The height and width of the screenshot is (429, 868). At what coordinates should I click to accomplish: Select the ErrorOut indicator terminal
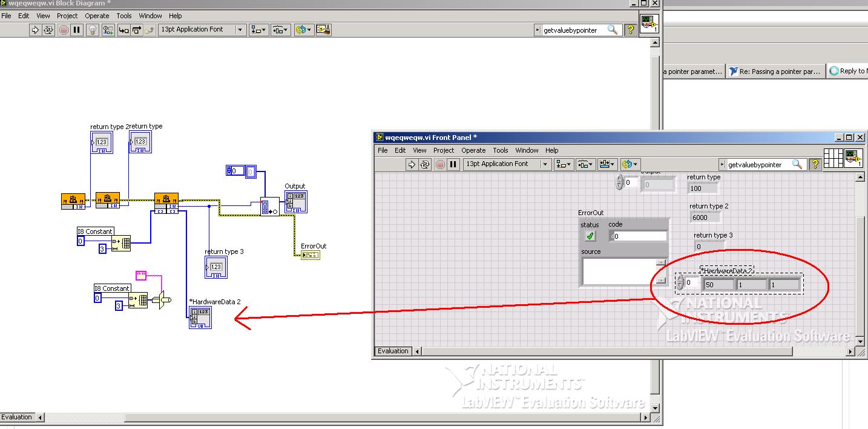click(310, 254)
